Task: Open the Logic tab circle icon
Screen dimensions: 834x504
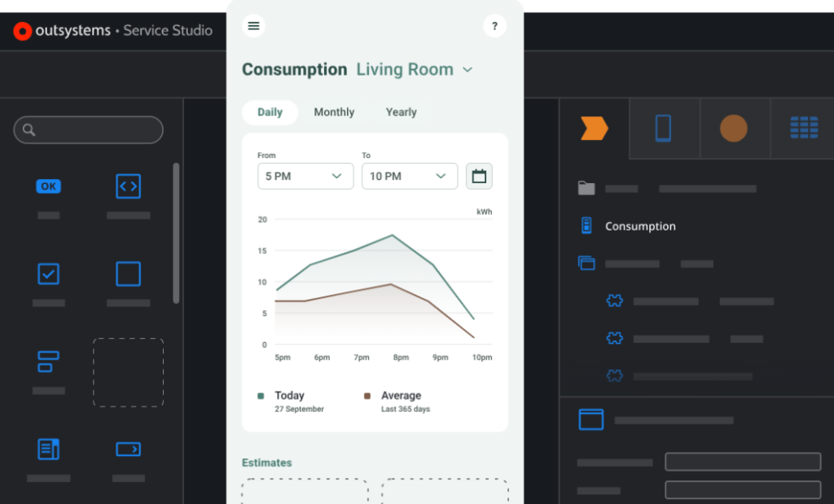Action: click(x=734, y=128)
